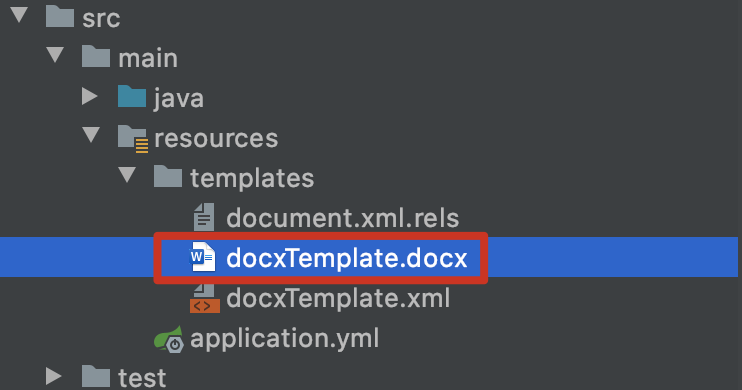Screen dimensions: 742x390
Task: Click the main folder icon
Action: [x=96, y=56]
